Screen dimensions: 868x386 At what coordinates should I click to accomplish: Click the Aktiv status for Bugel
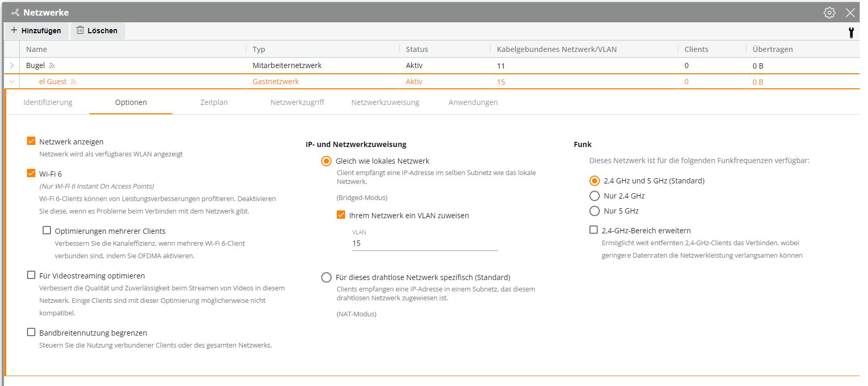(414, 65)
